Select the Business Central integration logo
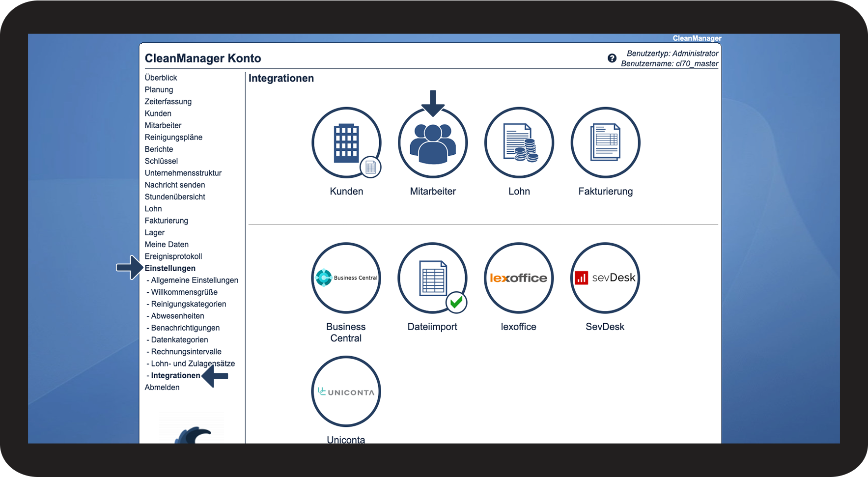The image size is (868, 477). click(x=346, y=278)
